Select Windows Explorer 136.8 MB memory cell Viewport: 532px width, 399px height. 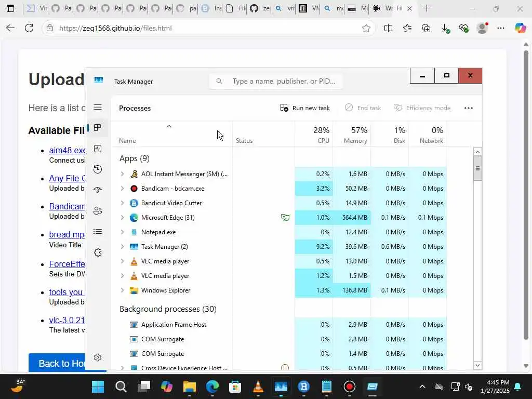[x=352, y=290]
